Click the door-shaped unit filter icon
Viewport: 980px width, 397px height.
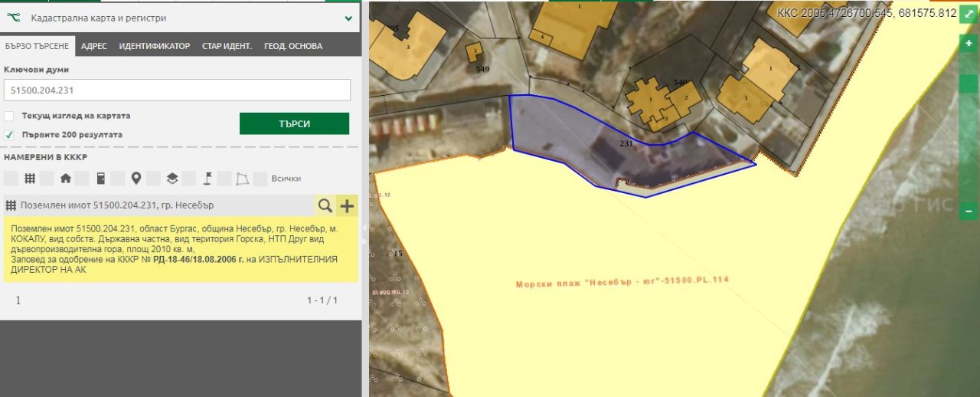[x=100, y=179]
